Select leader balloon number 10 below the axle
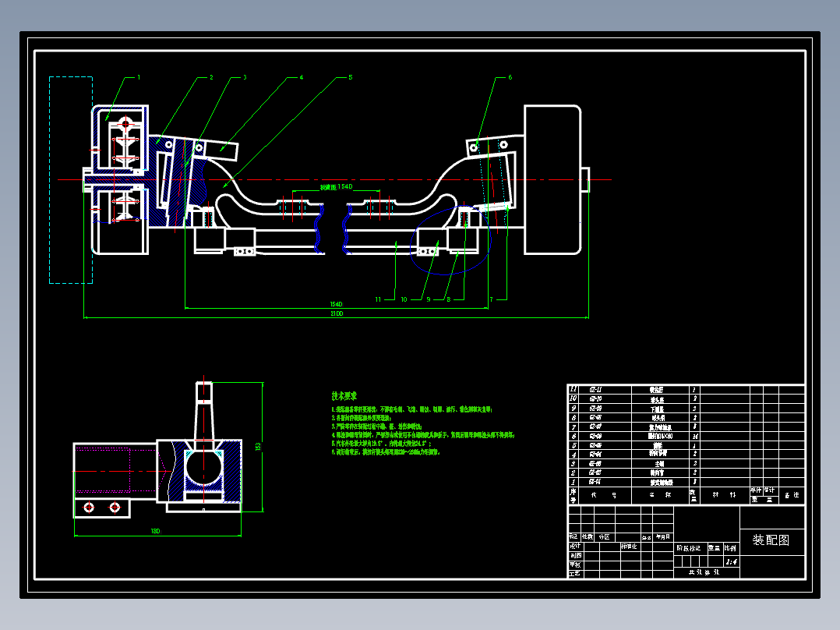840x630 pixels. point(404,299)
